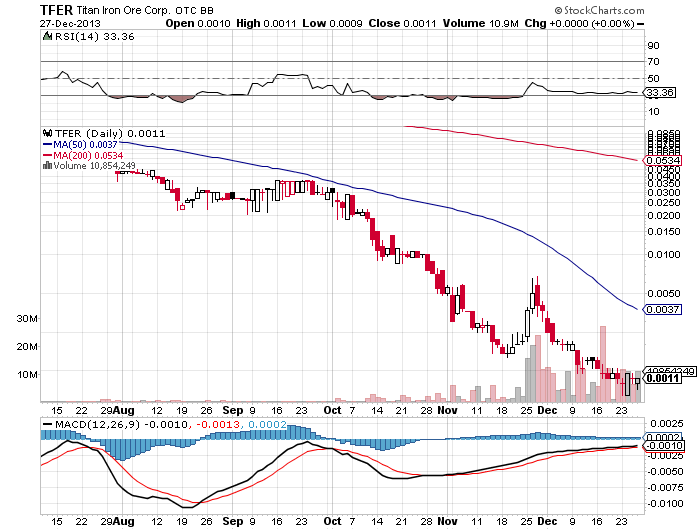The width and height of the screenshot is (700, 530).
Task: Click the blue 0.0002 histogram value in the MACD legend
Action: [x=267, y=424]
